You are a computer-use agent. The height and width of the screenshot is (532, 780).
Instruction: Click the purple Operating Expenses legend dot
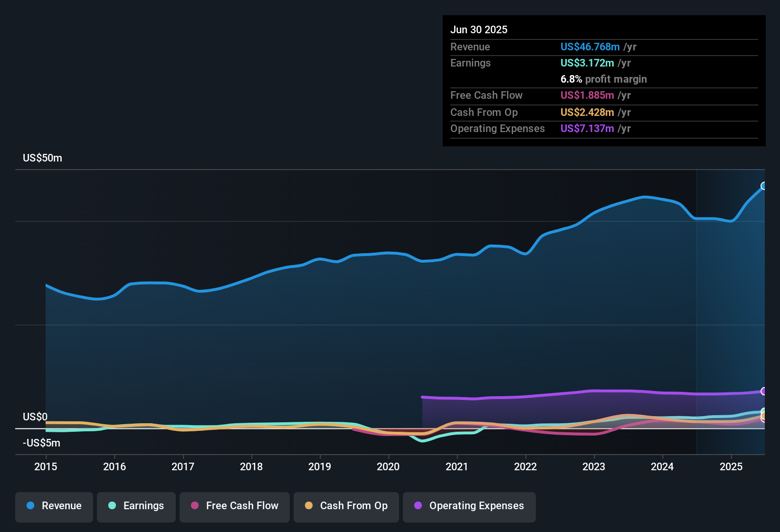418,505
